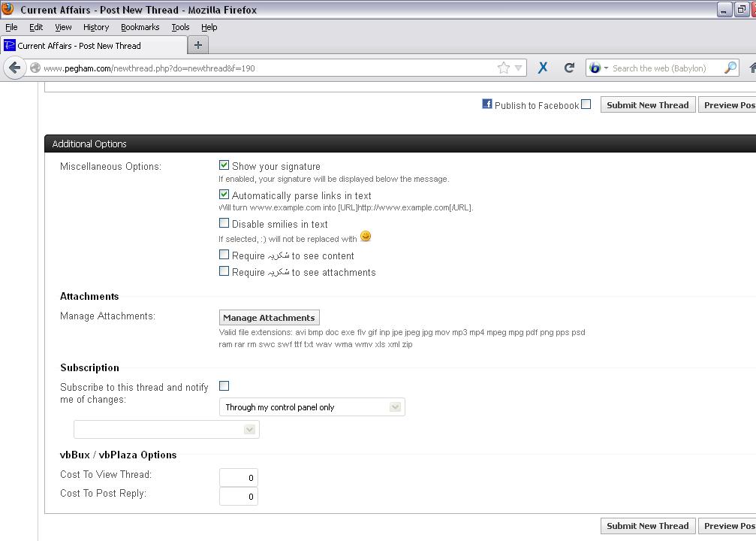
Task: Uncheck Show your signature
Action: (x=224, y=165)
